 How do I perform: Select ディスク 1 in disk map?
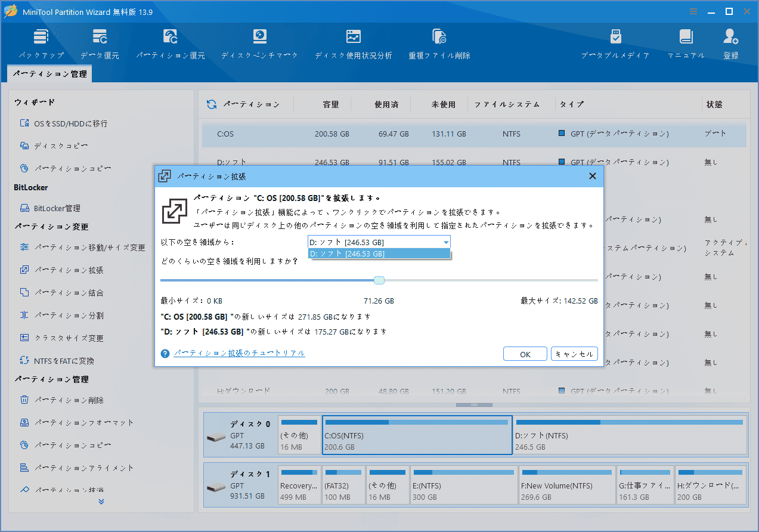(x=240, y=485)
